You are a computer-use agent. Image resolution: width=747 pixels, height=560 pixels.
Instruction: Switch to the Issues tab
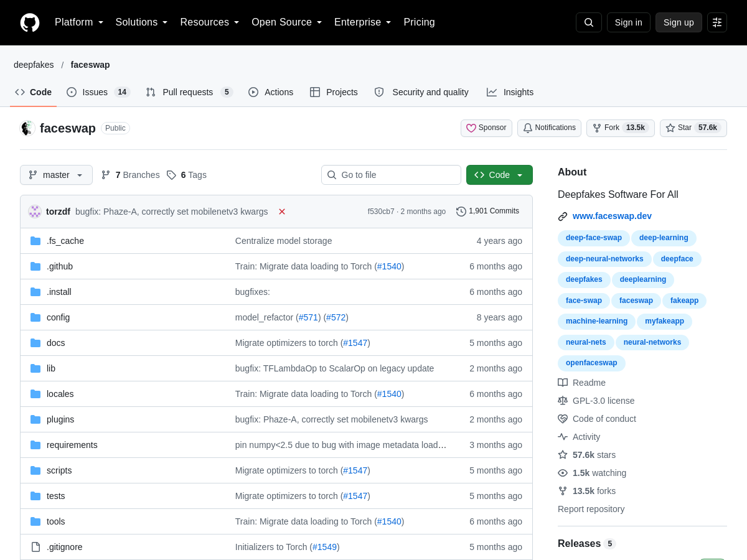98,92
